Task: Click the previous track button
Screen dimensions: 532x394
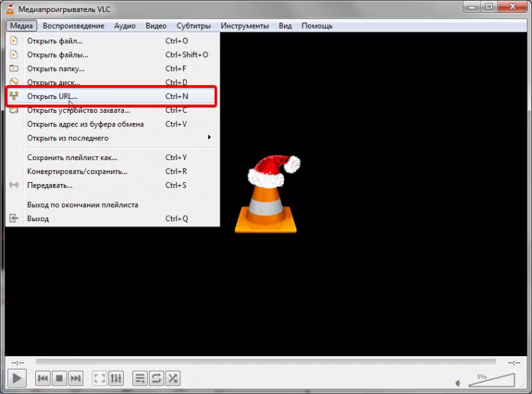Action: click(43, 378)
